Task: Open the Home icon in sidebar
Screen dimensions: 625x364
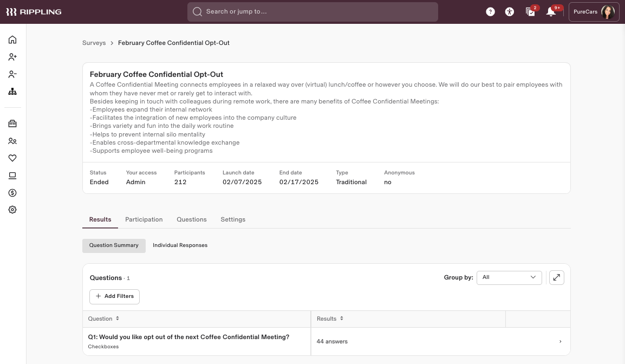Action: (12, 40)
